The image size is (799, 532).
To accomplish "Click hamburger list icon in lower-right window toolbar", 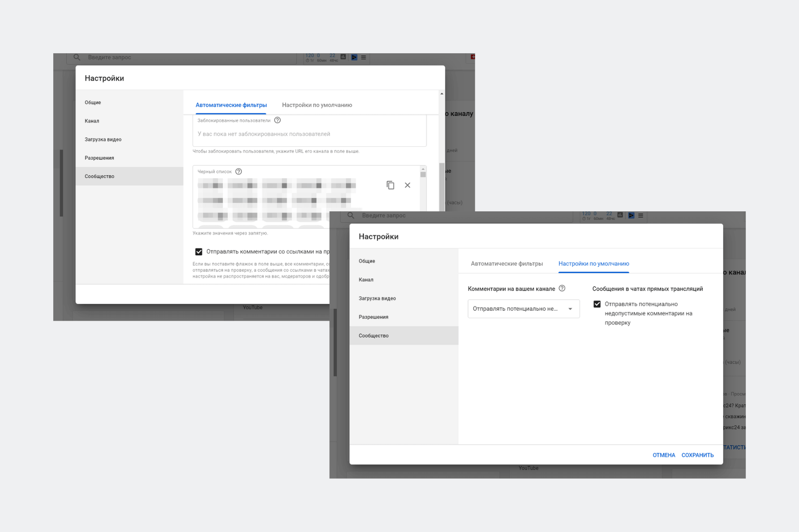I will [x=641, y=215].
